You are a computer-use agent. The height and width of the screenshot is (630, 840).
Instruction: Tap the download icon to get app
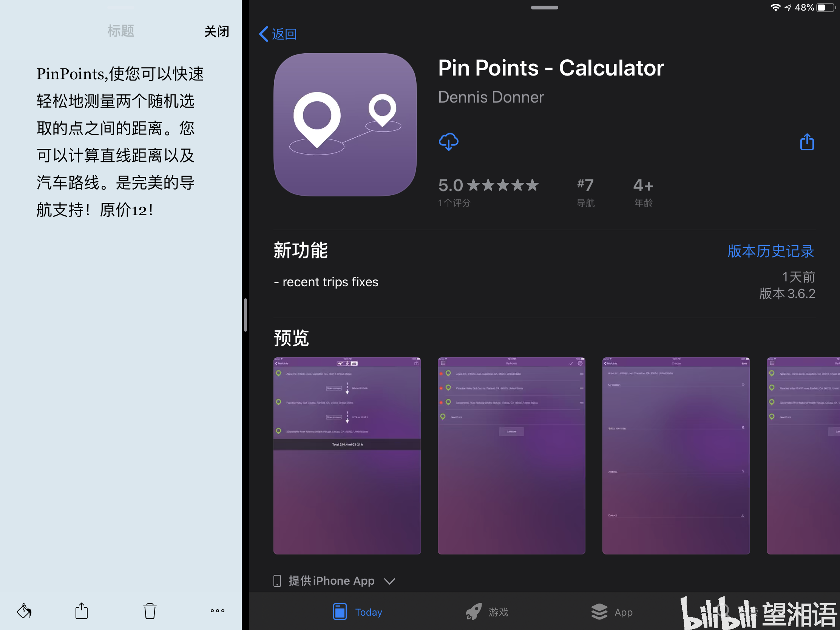click(448, 141)
